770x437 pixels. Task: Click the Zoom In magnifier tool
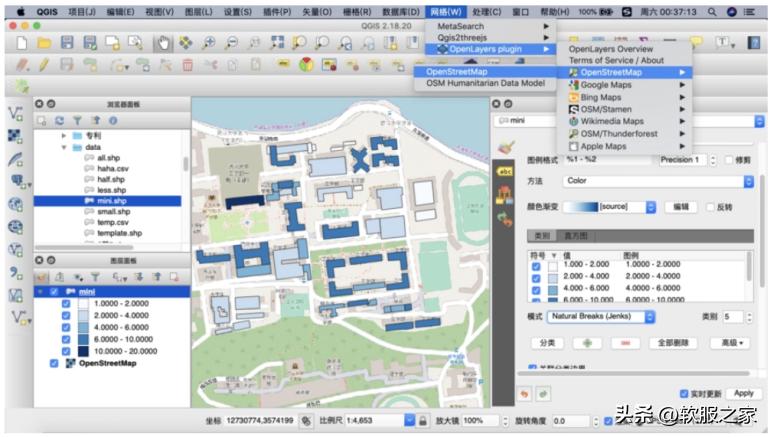209,43
